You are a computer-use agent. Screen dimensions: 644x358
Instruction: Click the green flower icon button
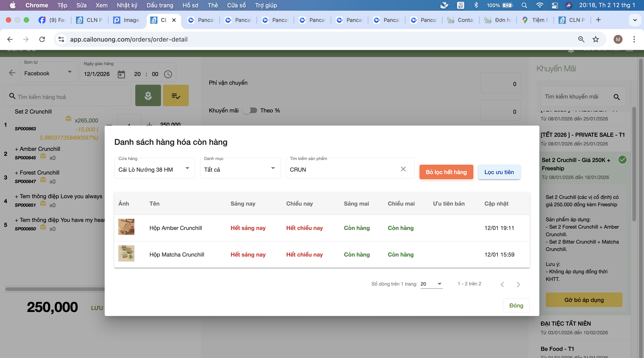[148, 96]
